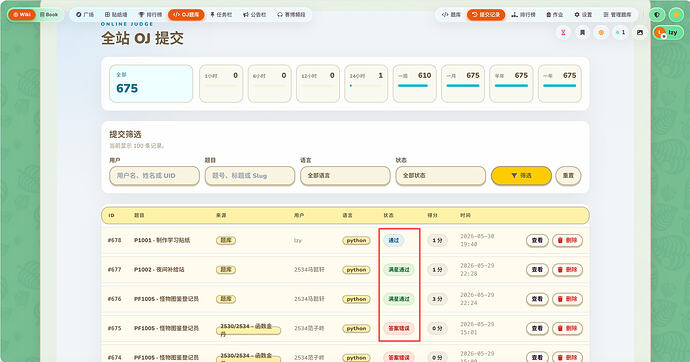Select the 1小时 stats card showing 0
690x362 pixels.
pyautogui.click(x=221, y=84)
